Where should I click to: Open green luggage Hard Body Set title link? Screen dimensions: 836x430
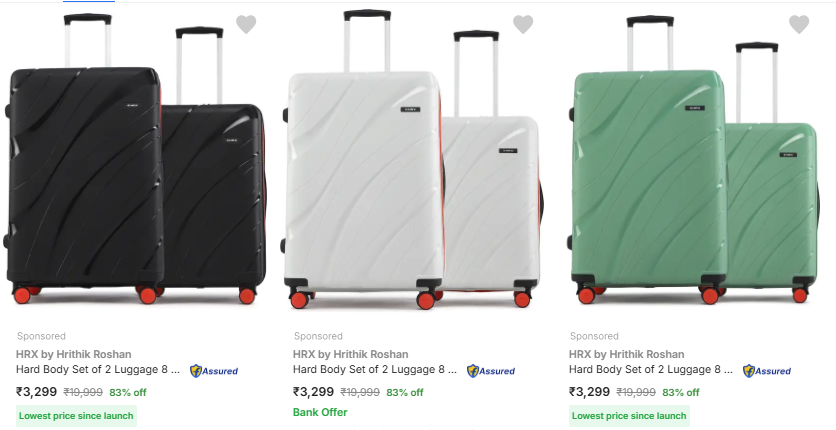tap(651, 369)
